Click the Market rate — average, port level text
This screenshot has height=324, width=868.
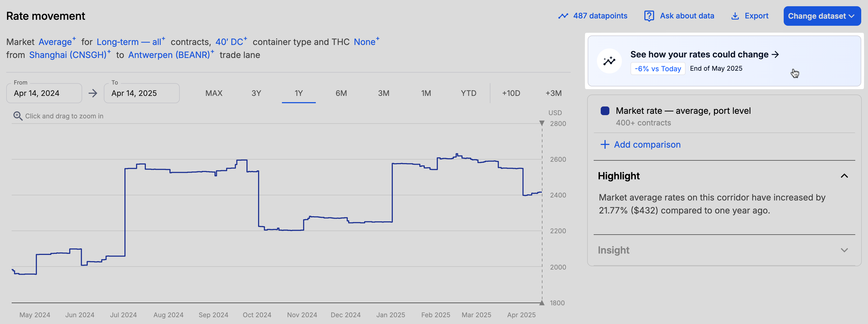pos(683,111)
